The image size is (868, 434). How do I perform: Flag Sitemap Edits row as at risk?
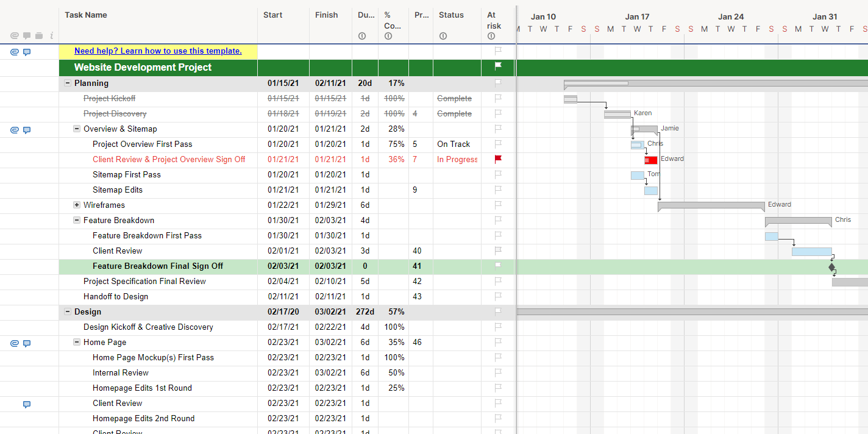498,190
